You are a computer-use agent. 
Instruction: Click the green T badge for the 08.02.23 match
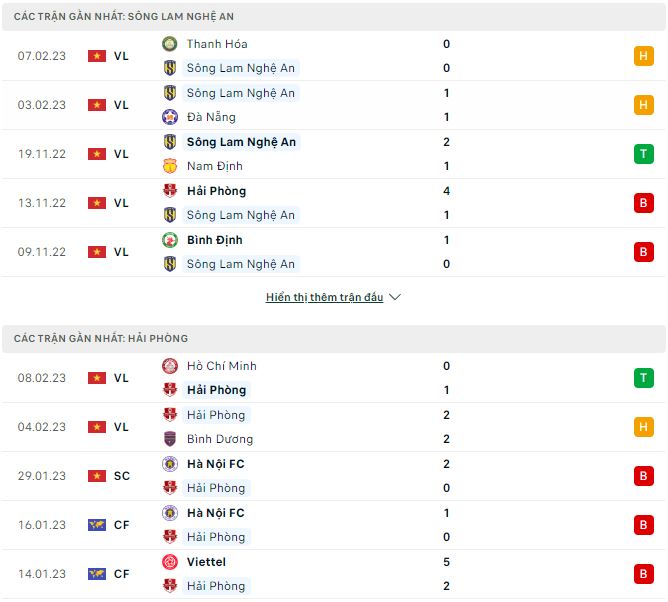click(643, 378)
